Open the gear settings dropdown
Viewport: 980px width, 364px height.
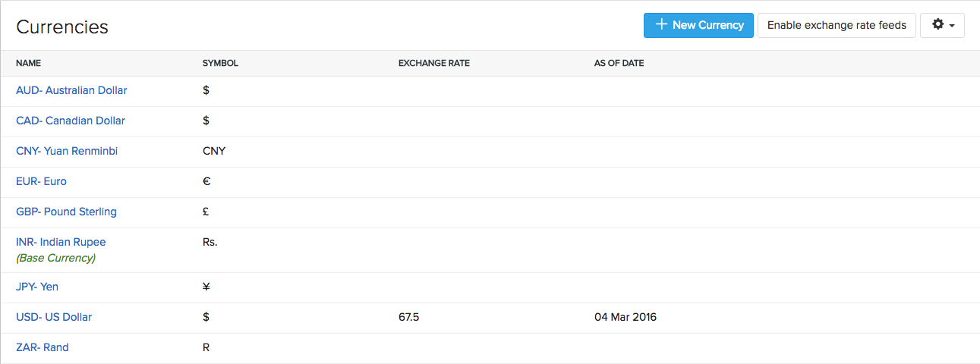click(x=942, y=25)
